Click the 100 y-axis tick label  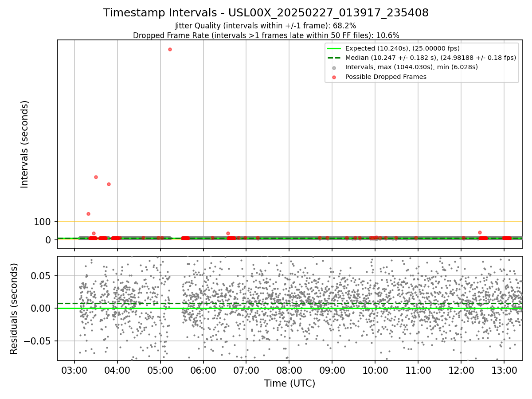click(x=43, y=222)
